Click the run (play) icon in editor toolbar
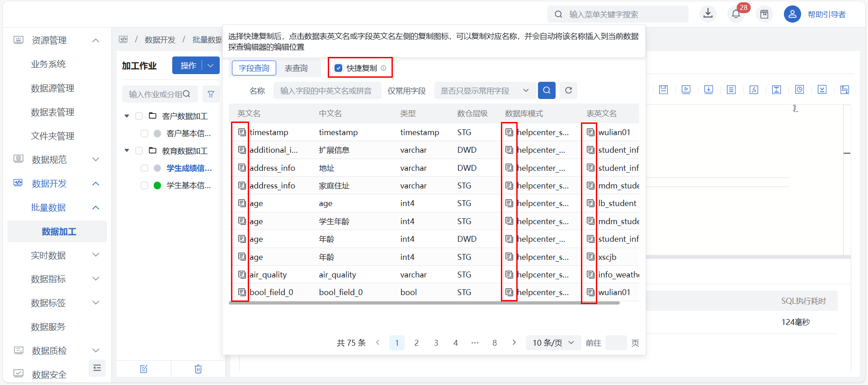This screenshot has width=868, height=385. [686, 89]
